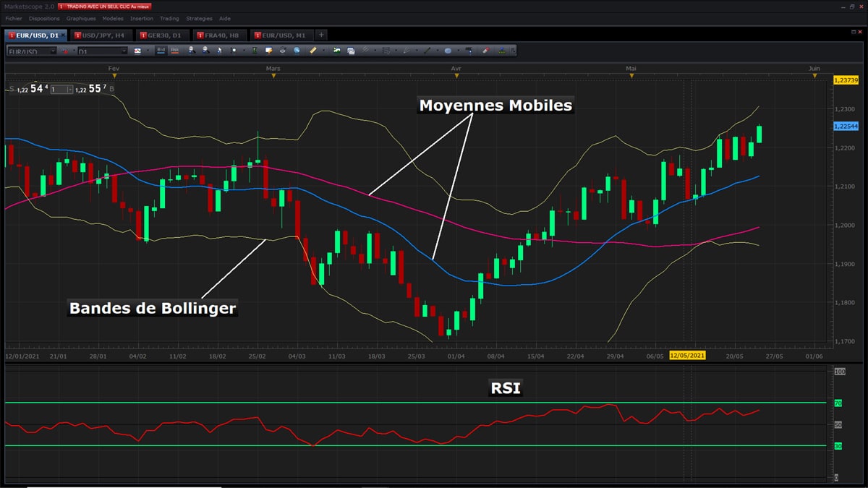Click the green indicator icon

[x=254, y=51]
